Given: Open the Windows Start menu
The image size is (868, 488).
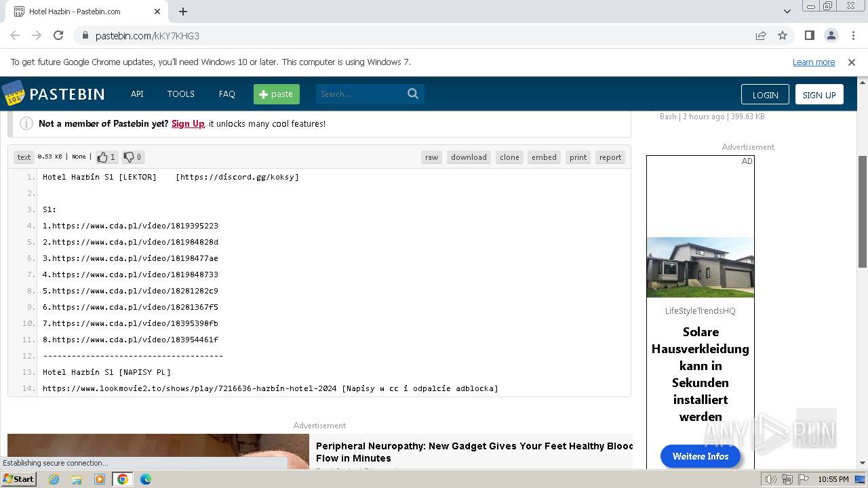Looking at the screenshot, I should (x=18, y=479).
